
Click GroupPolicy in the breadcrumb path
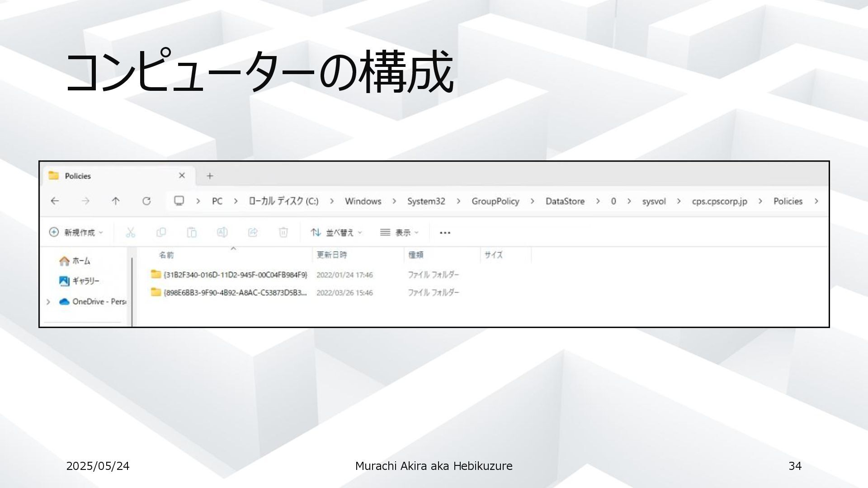click(495, 201)
